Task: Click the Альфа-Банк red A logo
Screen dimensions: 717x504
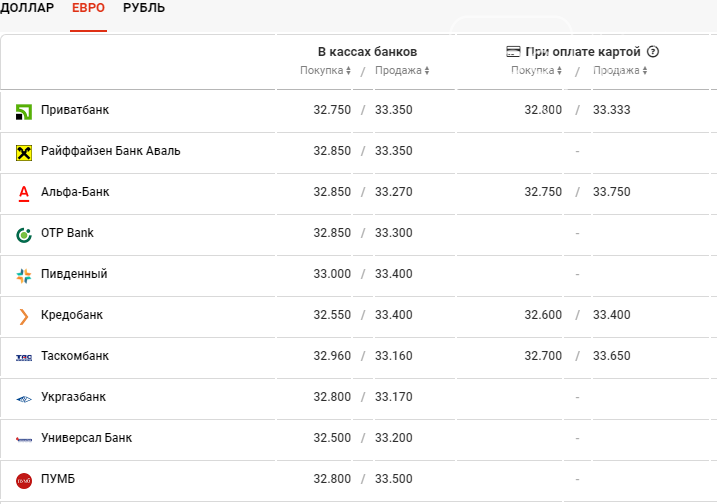Action: coord(24,193)
